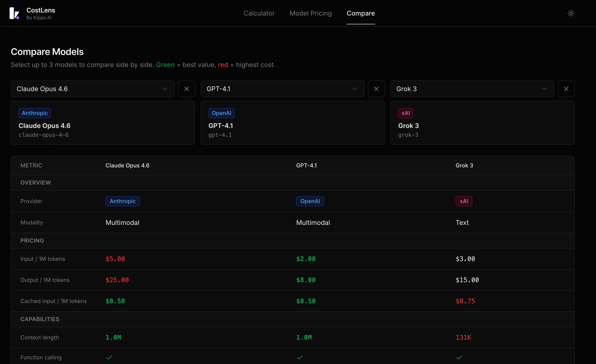Click the Multimodal value for Claude Opus 4.6

click(122, 223)
